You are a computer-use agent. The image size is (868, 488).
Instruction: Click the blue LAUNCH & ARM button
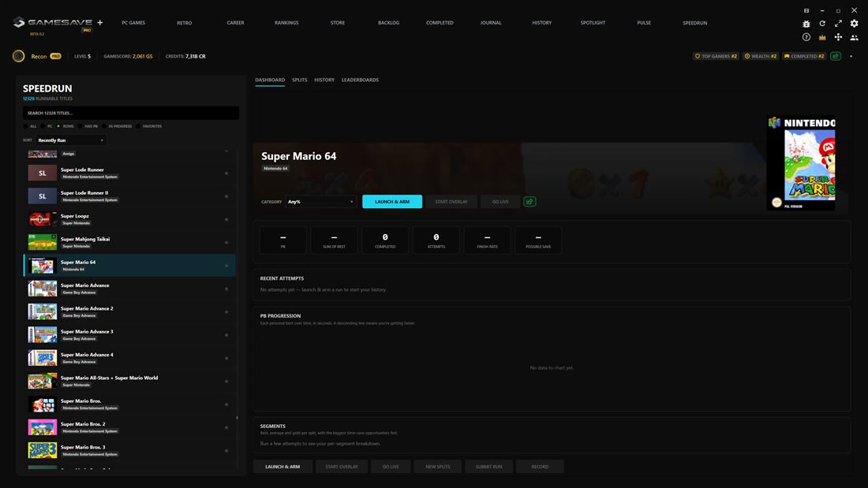point(392,201)
